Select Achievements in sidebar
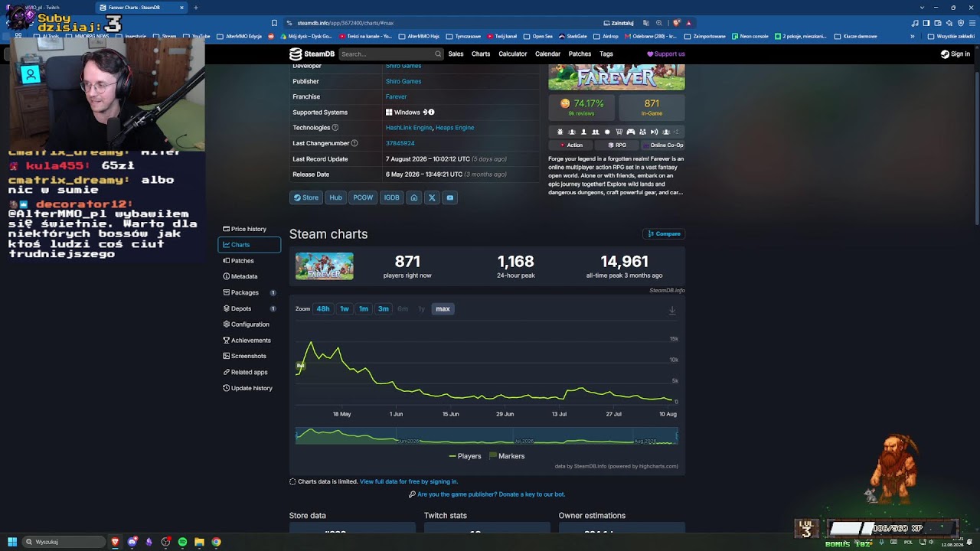980x551 pixels. [249, 341]
